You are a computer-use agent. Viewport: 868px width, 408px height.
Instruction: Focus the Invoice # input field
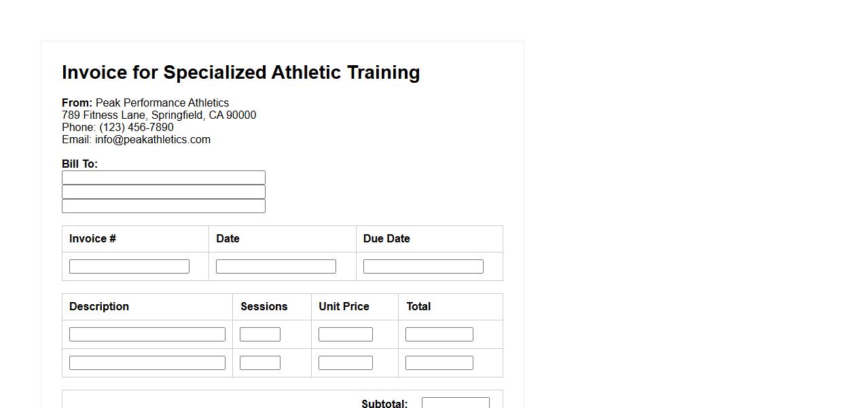[x=129, y=267]
